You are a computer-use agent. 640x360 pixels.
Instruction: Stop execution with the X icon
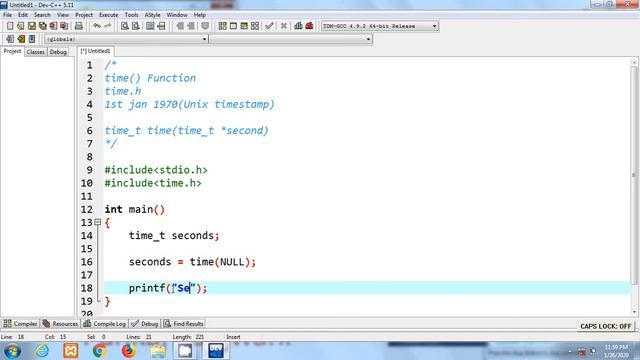[x=284, y=26]
